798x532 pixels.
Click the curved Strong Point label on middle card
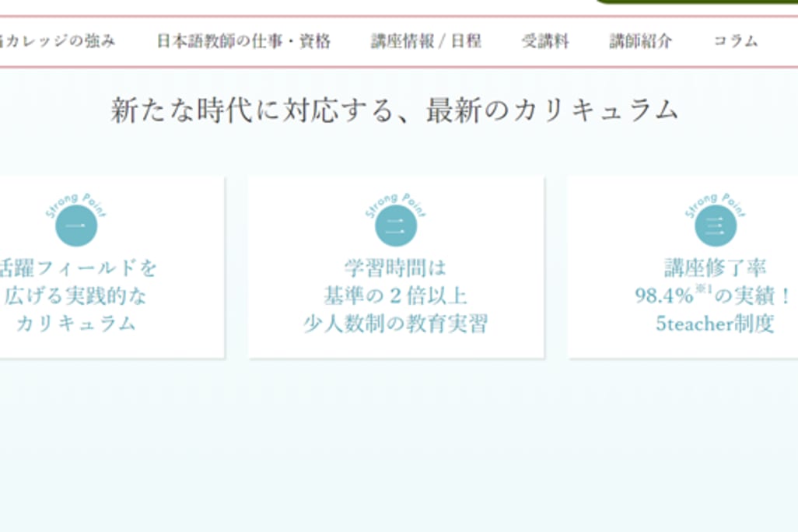395,202
